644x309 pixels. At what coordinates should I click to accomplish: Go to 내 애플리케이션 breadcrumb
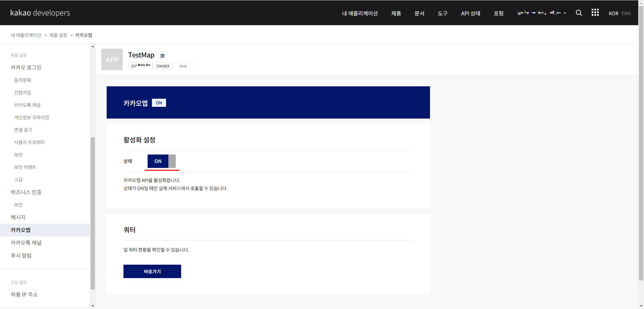[26, 35]
